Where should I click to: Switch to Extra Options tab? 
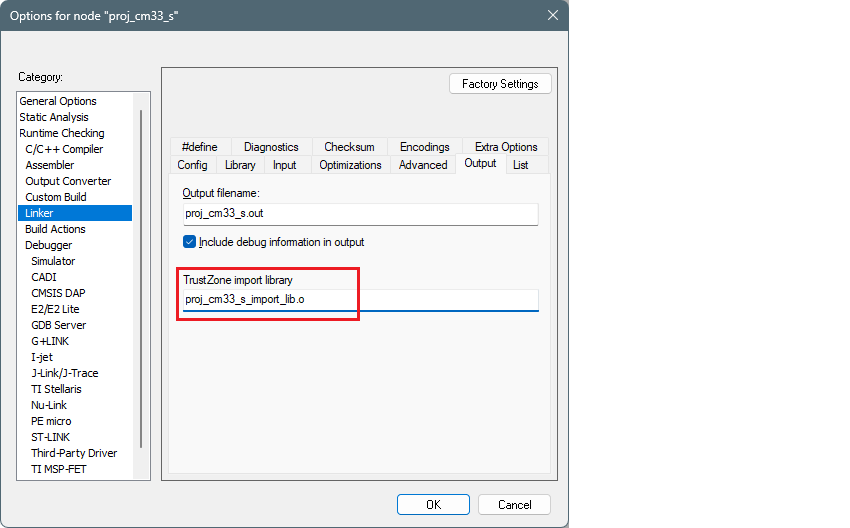tap(506, 147)
